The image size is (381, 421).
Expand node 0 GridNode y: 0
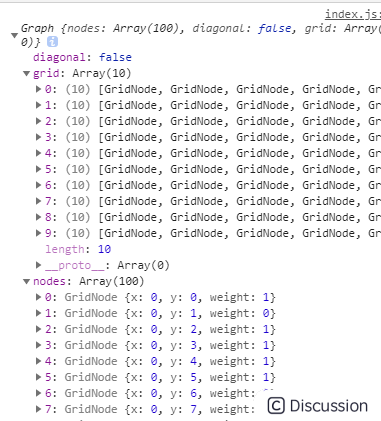[x=39, y=297]
